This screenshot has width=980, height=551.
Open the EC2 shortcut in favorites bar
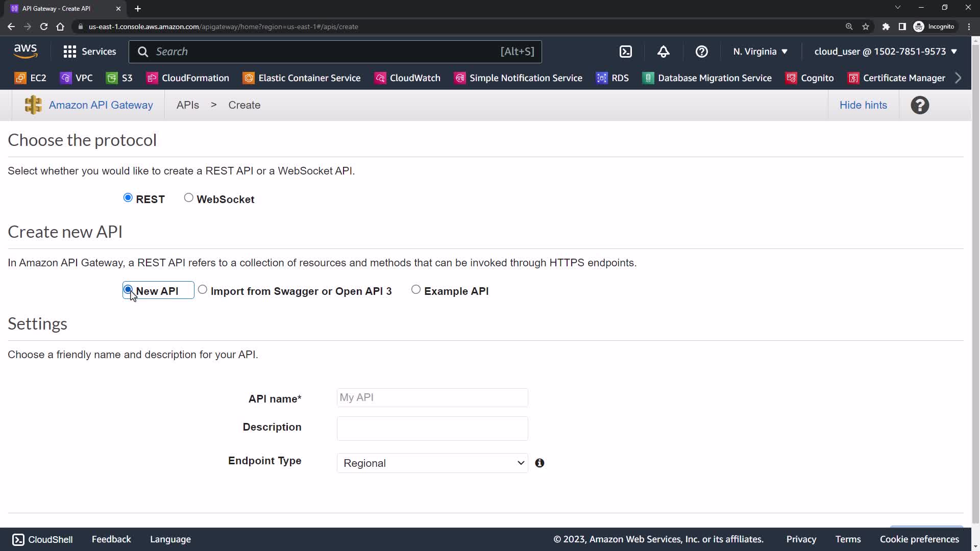[31, 78]
